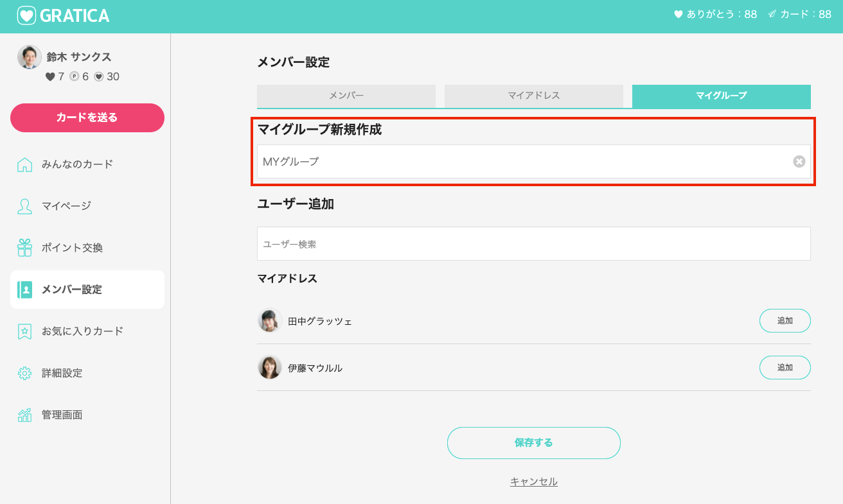Go to ポイント交換 page
This screenshot has width=843, height=504.
(87, 248)
